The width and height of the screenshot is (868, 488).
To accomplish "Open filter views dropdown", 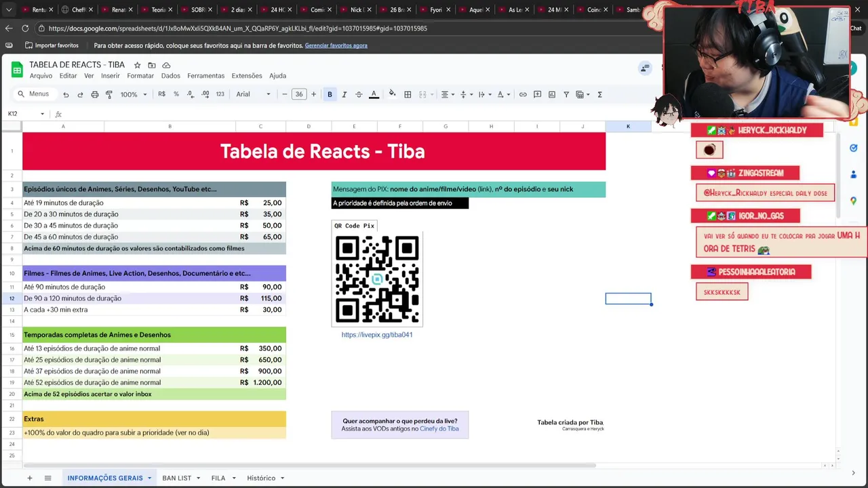I will click(583, 94).
